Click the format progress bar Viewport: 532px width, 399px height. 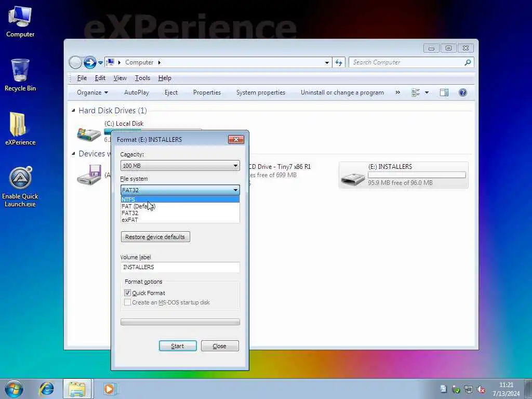coord(180,322)
